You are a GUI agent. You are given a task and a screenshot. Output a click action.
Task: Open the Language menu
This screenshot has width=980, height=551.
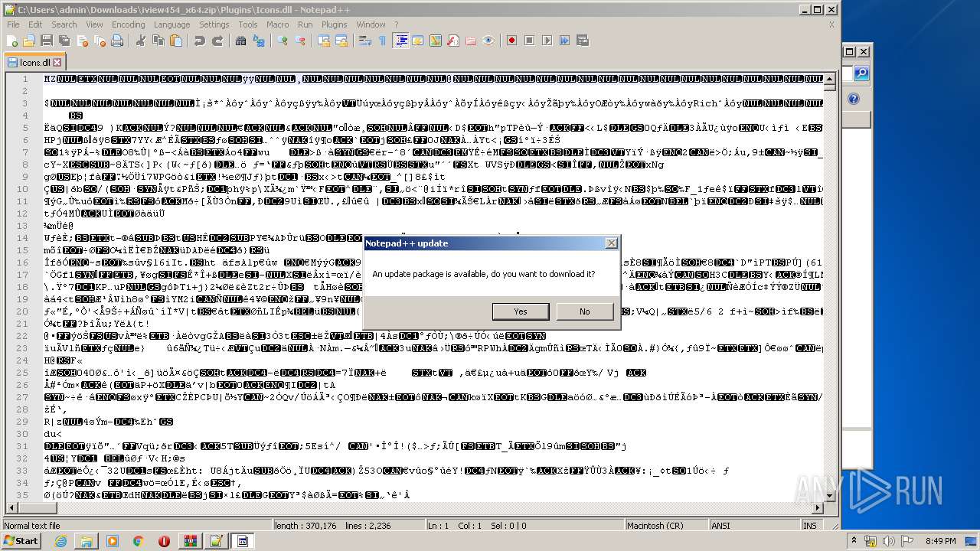tap(171, 24)
